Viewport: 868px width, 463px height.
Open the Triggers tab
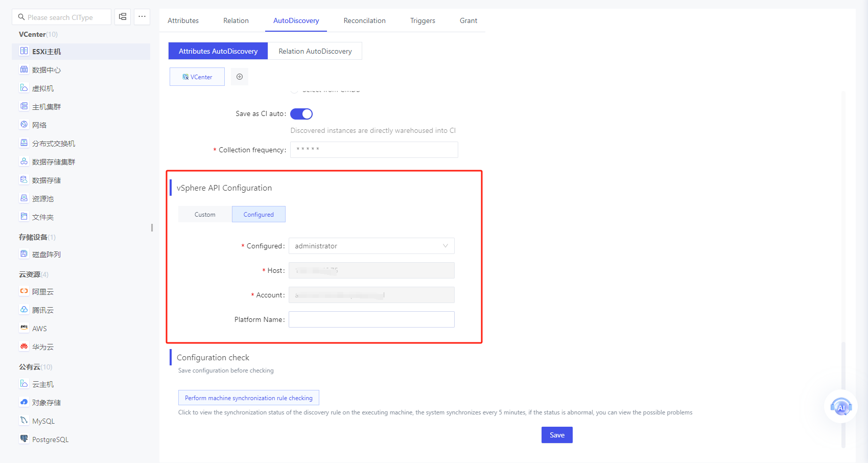[x=423, y=20]
